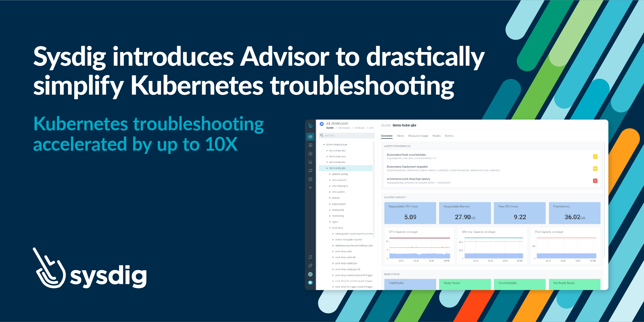Click the red 1 badge on high latency alert
Screen dimensions: 644x322
point(595,181)
